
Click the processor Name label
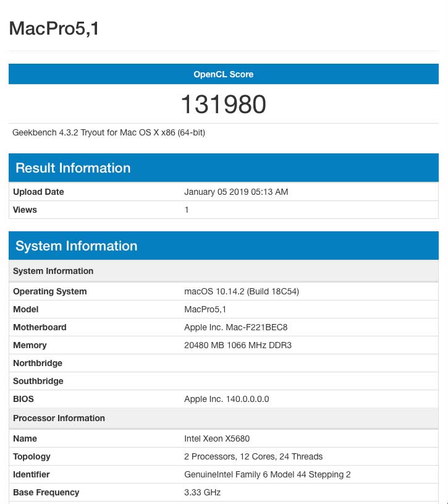click(x=25, y=438)
